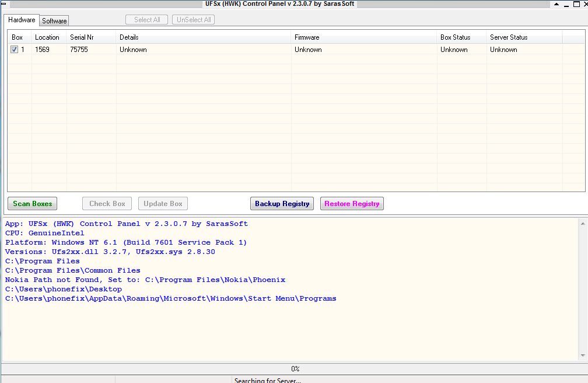
Task: Click the 'Platform: Windows NT 6.1' log line
Action: click(x=126, y=242)
